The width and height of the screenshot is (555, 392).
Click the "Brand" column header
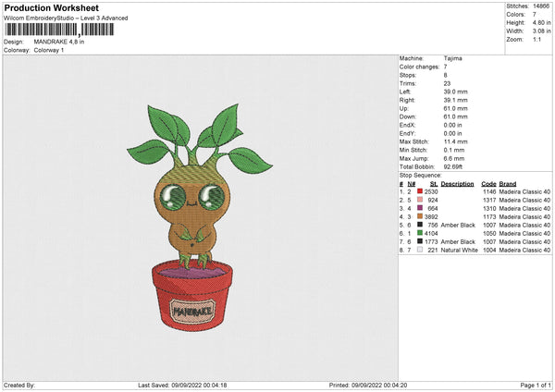[508, 184]
